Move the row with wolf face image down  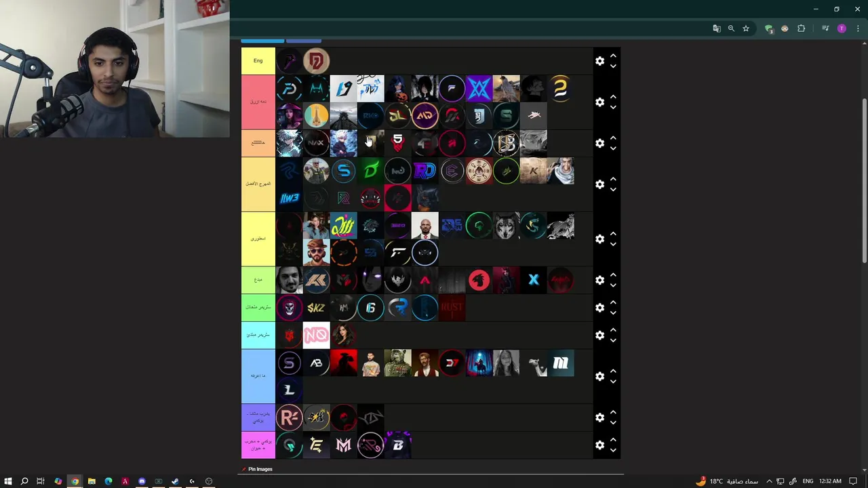point(613,244)
